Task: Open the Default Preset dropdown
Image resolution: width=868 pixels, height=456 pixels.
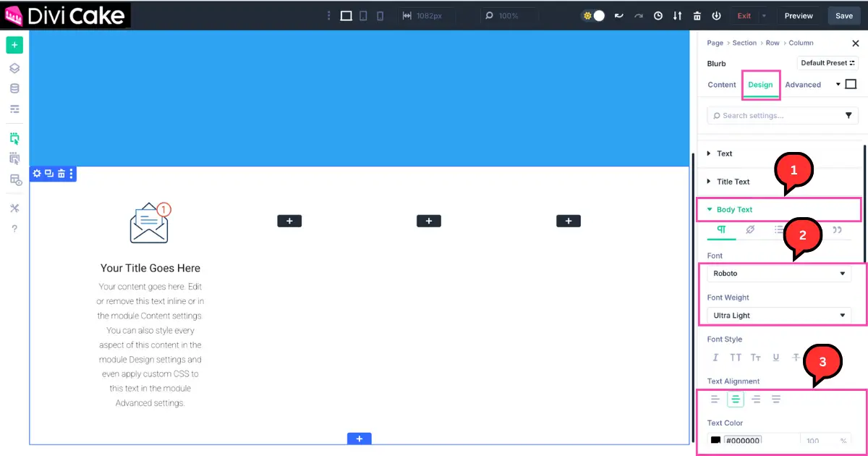Action: [x=827, y=63]
